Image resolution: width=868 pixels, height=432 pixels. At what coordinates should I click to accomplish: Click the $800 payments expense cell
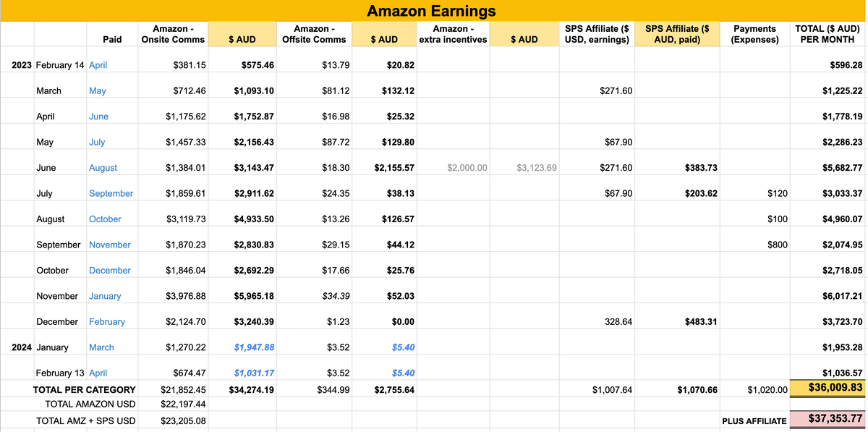pyautogui.click(x=778, y=245)
